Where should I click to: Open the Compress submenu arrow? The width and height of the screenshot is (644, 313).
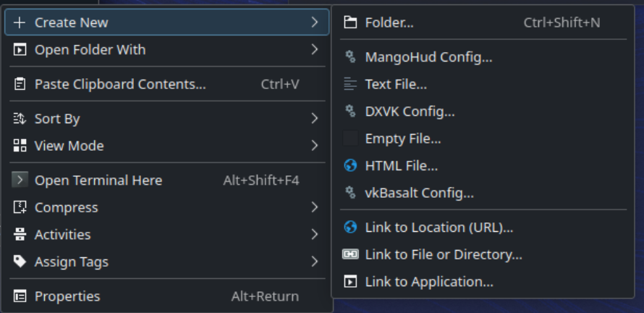[315, 207]
